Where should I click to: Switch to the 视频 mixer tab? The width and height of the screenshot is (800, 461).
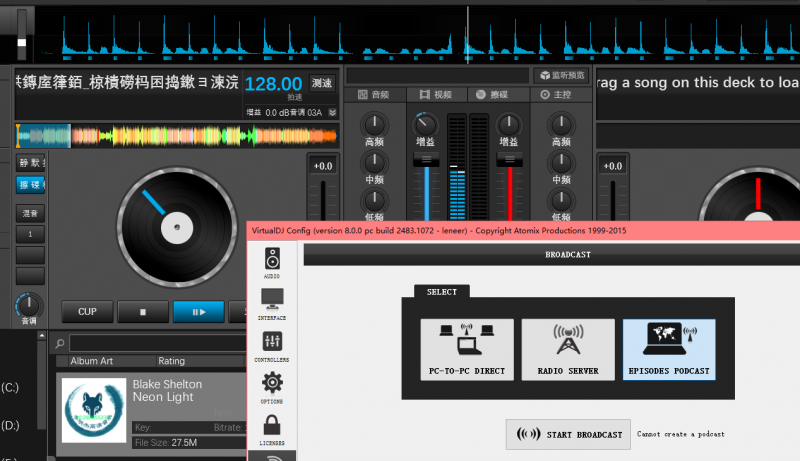click(436, 95)
